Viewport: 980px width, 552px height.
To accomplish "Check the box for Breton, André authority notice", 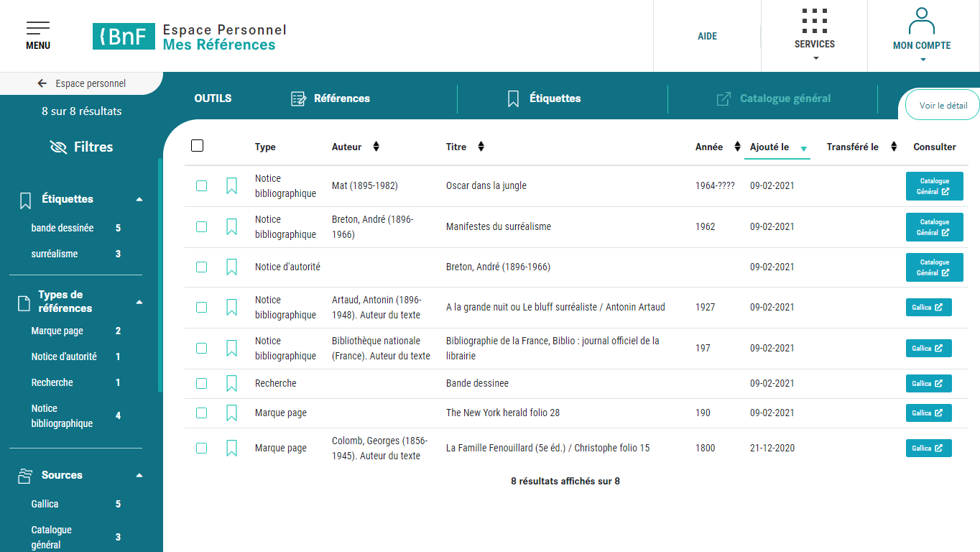I will [x=201, y=267].
